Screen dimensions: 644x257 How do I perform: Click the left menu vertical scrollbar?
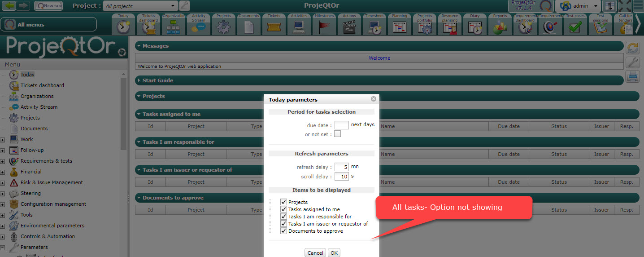124,112
